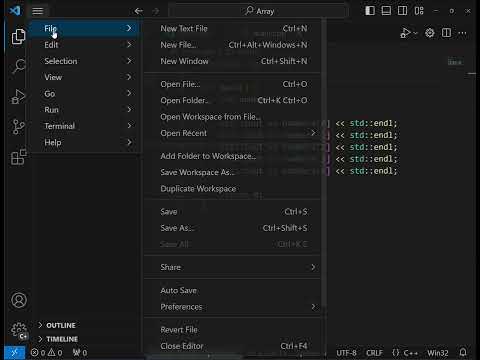
Task: Expand the Open Recent submenu
Action: point(233,133)
